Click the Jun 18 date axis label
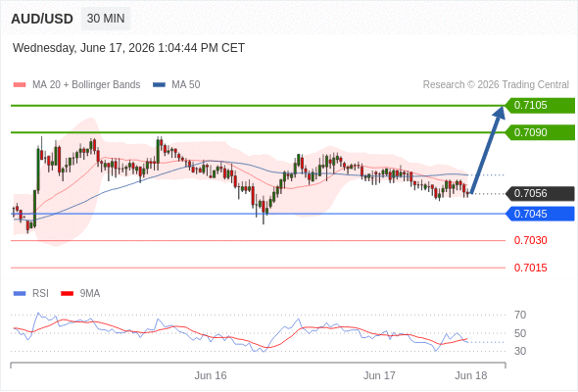The image size is (578, 392). (471, 375)
